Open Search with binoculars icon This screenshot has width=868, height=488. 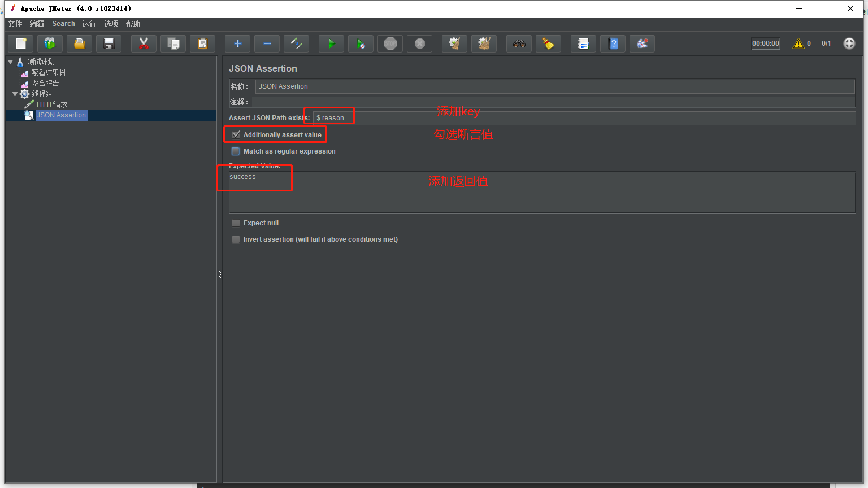tap(519, 43)
